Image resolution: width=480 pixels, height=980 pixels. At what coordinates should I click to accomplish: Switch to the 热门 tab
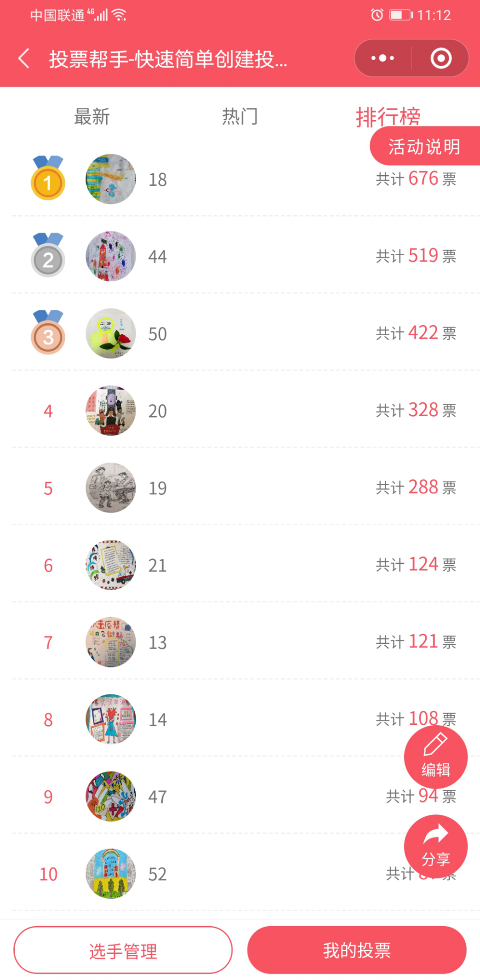click(240, 117)
